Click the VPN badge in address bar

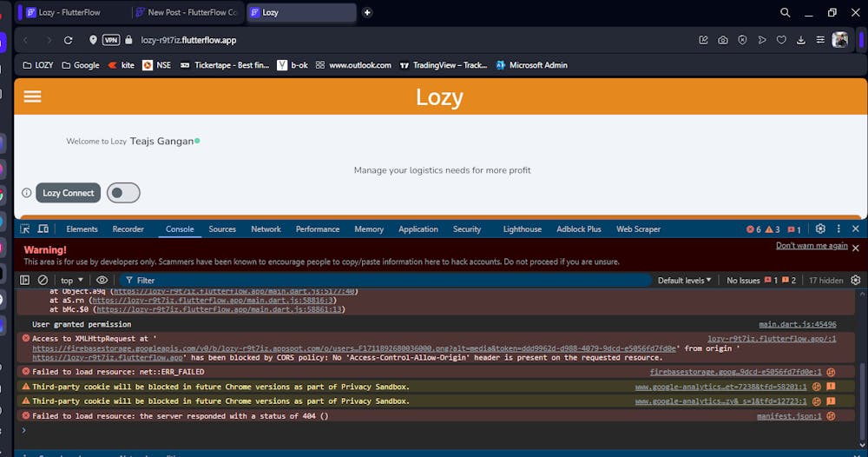111,40
